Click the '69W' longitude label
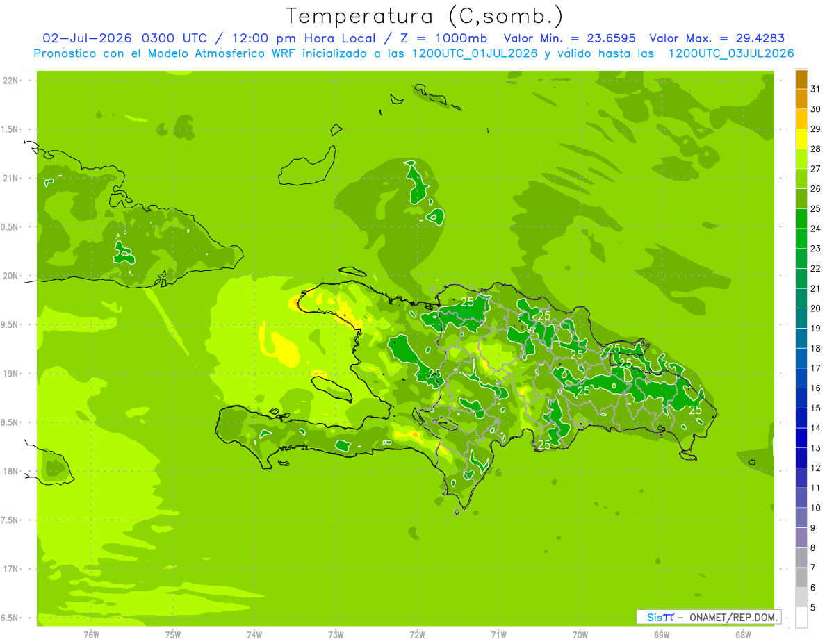The image size is (834, 644). pos(662,635)
